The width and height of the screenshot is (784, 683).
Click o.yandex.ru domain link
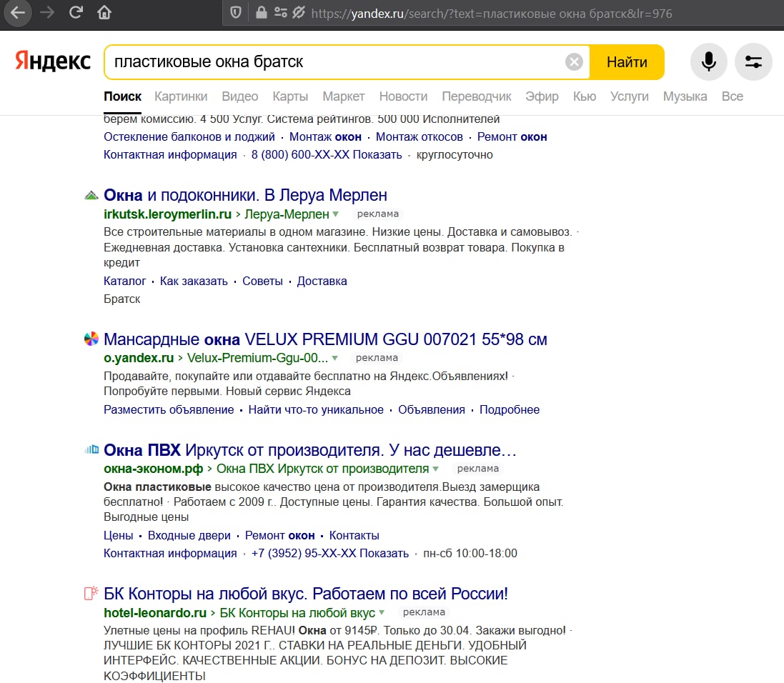click(139, 358)
